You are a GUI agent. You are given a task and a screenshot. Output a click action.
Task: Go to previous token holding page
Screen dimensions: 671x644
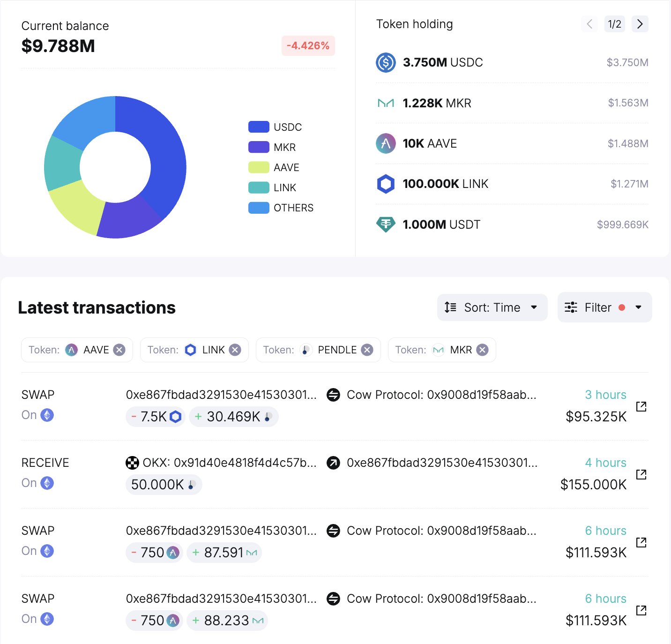click(x=589, y=24)
